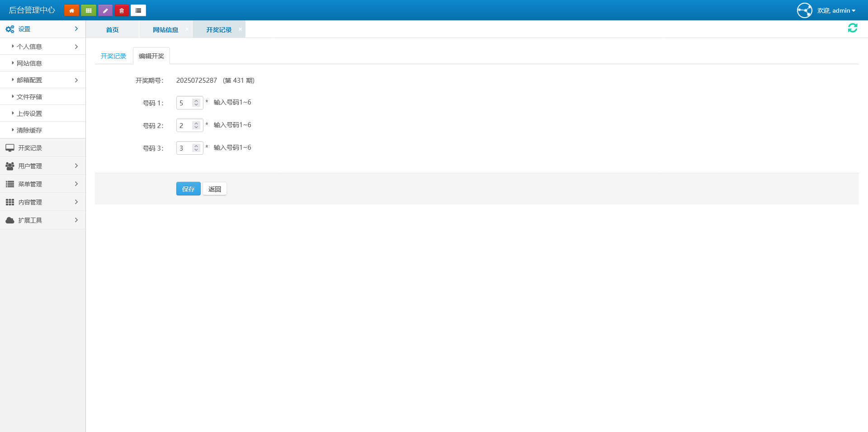
Task: Click the cloud icon beside 扩展工具
Action: (x=10, y=220)
